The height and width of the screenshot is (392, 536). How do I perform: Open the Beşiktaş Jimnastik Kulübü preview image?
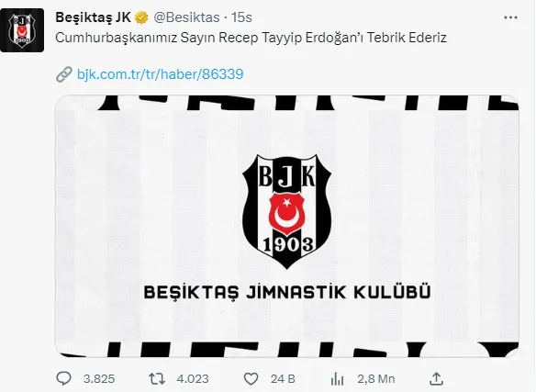[287, 226]
